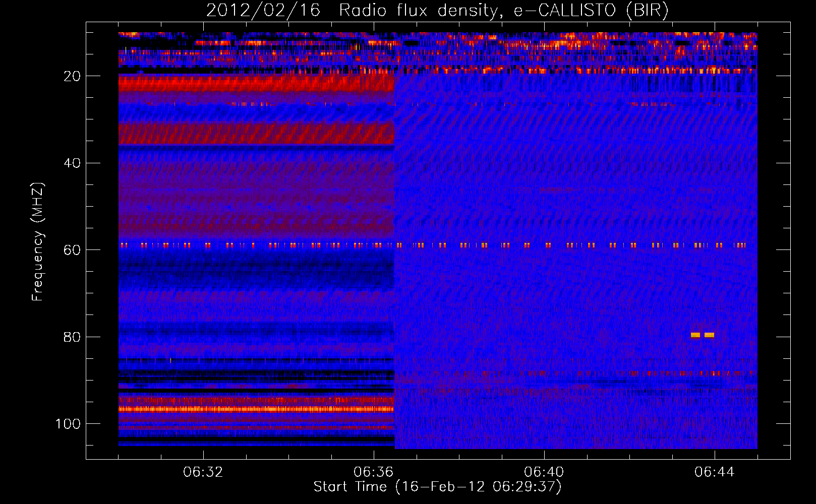Click the date "2012/02/16" in the title
This screenshot has height=504, width=816.
263,11
